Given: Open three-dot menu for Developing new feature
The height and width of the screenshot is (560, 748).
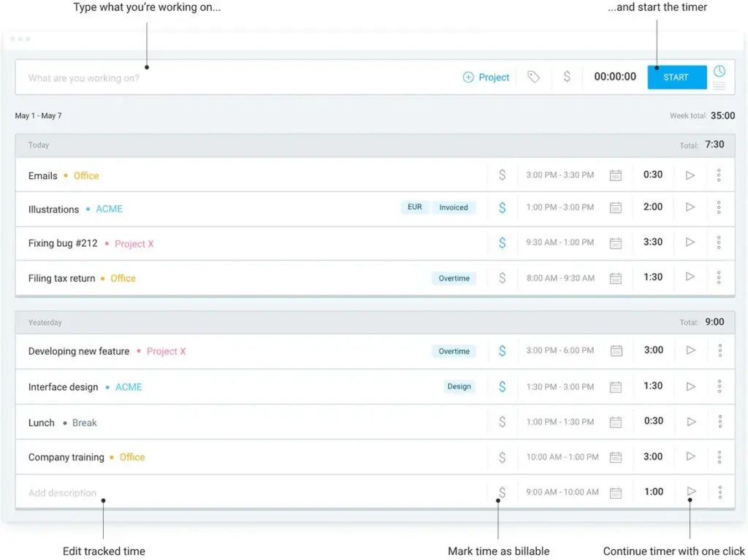Looking at the screenshot, I should pos(720,350).
